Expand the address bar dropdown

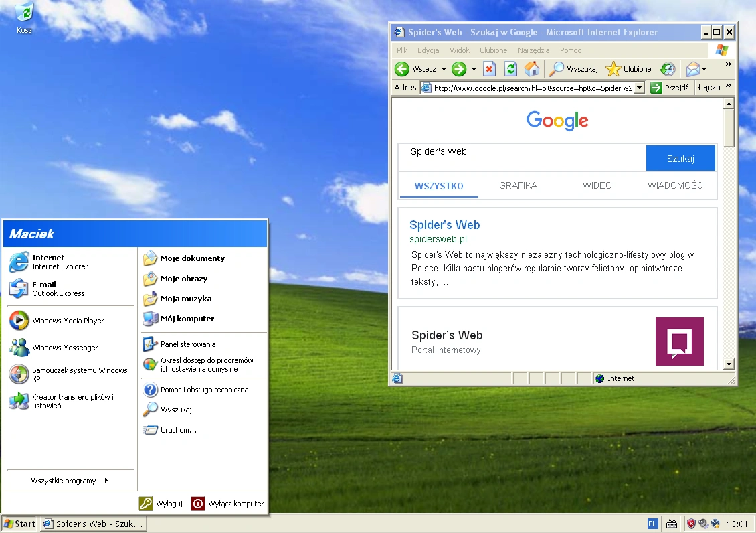[x=639, y=88]
